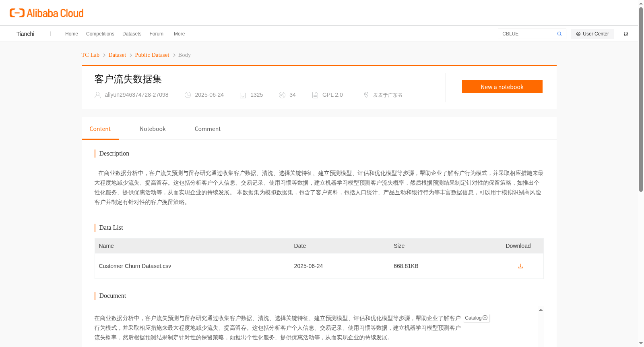Click the Document section heading
This screenshot has height=347, width=644.
(113, 296)
